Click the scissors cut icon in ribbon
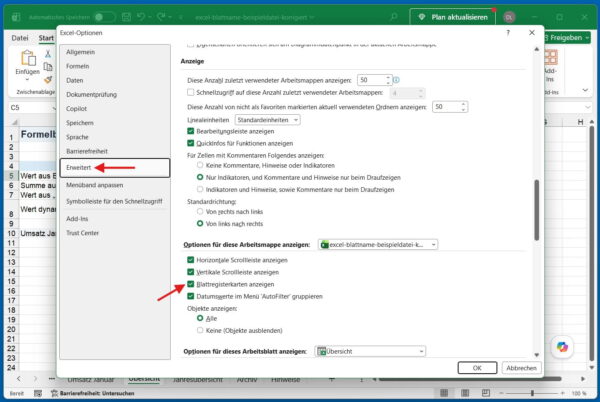Image resolution: width=600 pixels, height=402 pixels. click(x=48, y=54)
